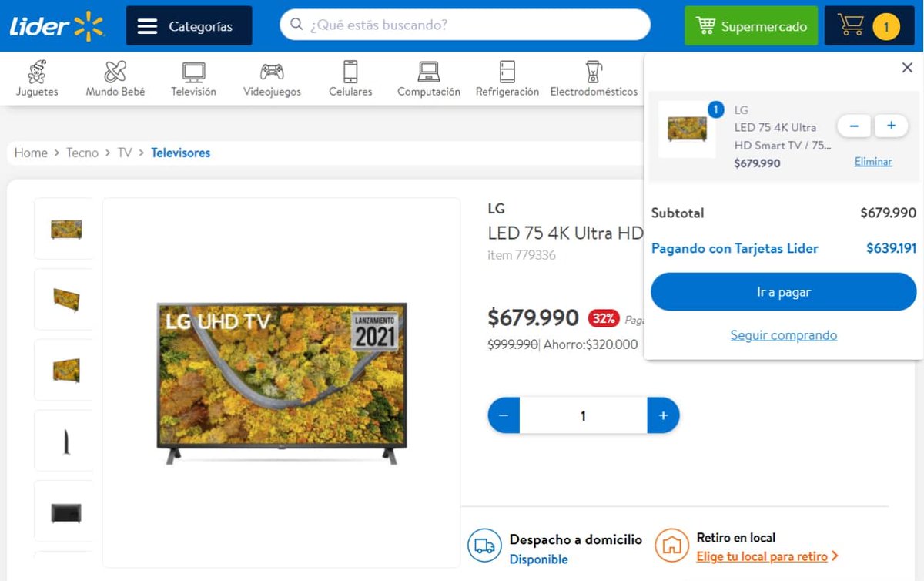Click item 779336 text

point(521,255)
